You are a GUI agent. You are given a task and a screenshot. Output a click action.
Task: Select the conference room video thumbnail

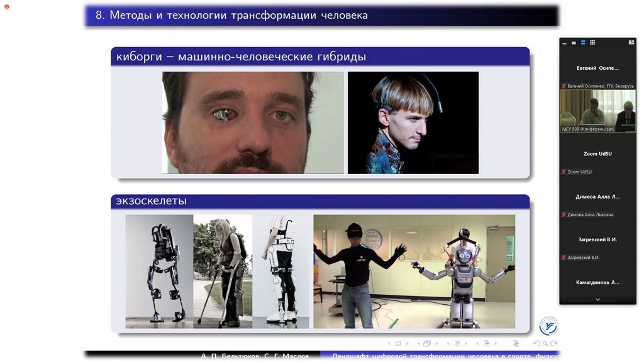coord(597,110)
